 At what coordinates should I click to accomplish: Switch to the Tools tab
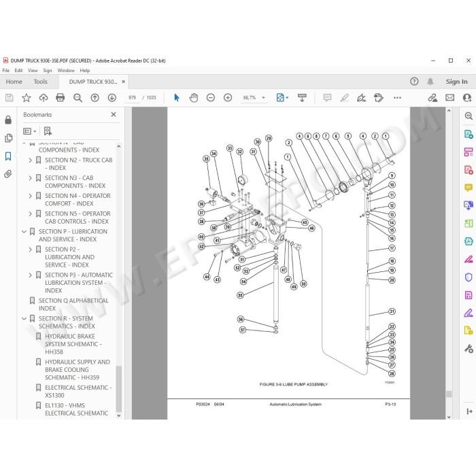[41, 82]
